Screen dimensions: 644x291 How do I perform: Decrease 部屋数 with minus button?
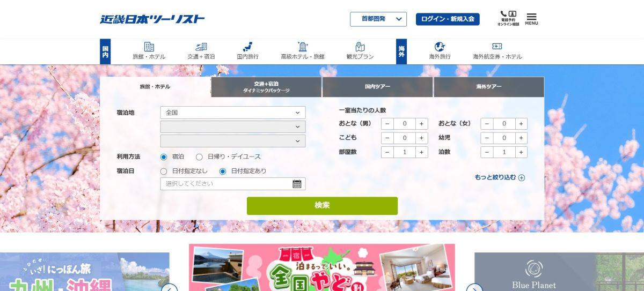pyautogui.click(x=387, y=152)
